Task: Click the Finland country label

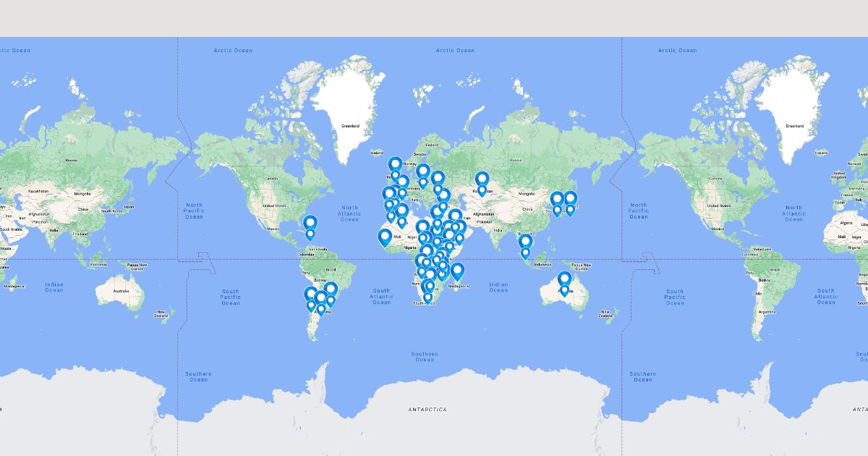Action: pyautogui.click(x=433, y=145)
